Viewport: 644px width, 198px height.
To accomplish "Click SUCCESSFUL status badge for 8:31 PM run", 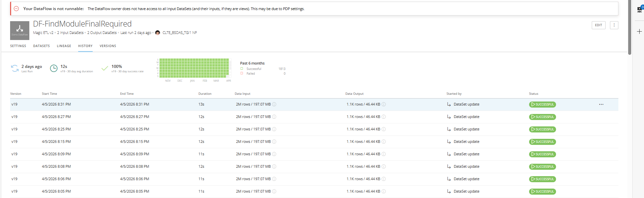I will [542, 105].
